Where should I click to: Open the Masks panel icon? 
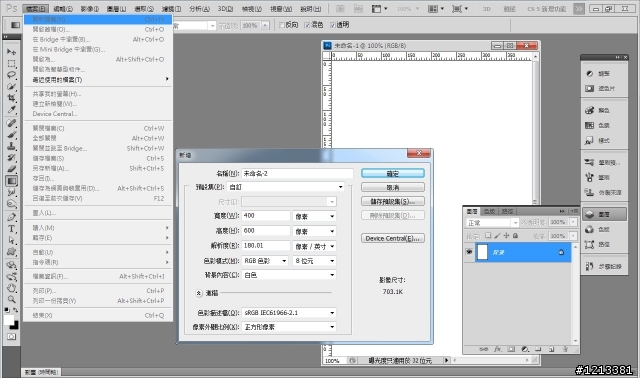tap(589, 88)
